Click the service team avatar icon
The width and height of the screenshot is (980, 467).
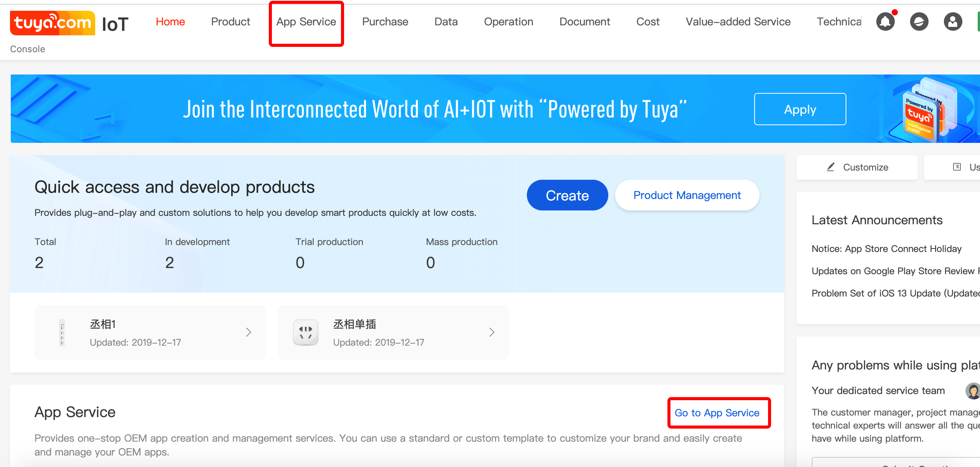[x=973, y=391]
